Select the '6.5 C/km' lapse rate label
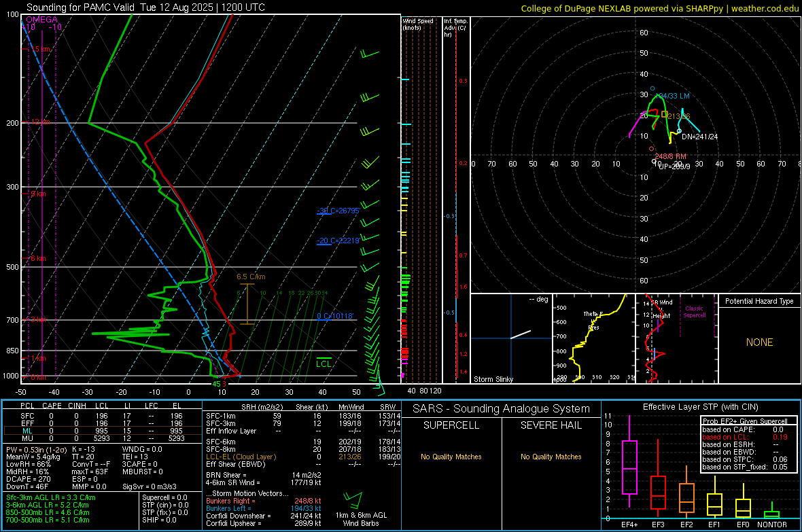Screen dimensions: 802x532 pos(251,277)
